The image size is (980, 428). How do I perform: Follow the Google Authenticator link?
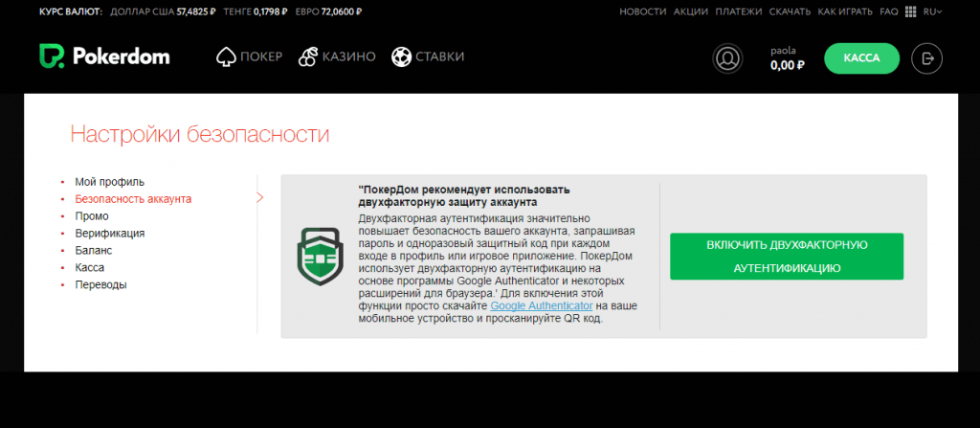[542, 305]
